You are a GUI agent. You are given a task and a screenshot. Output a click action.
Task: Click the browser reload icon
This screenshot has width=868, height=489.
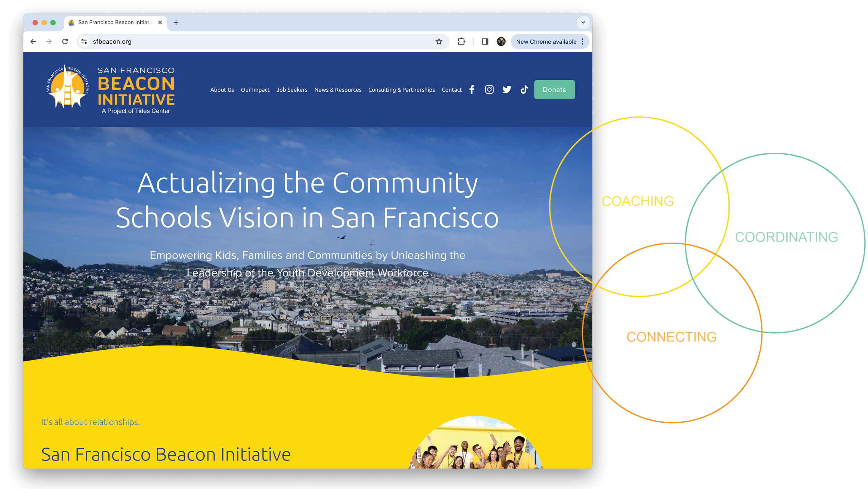[65, 42]
